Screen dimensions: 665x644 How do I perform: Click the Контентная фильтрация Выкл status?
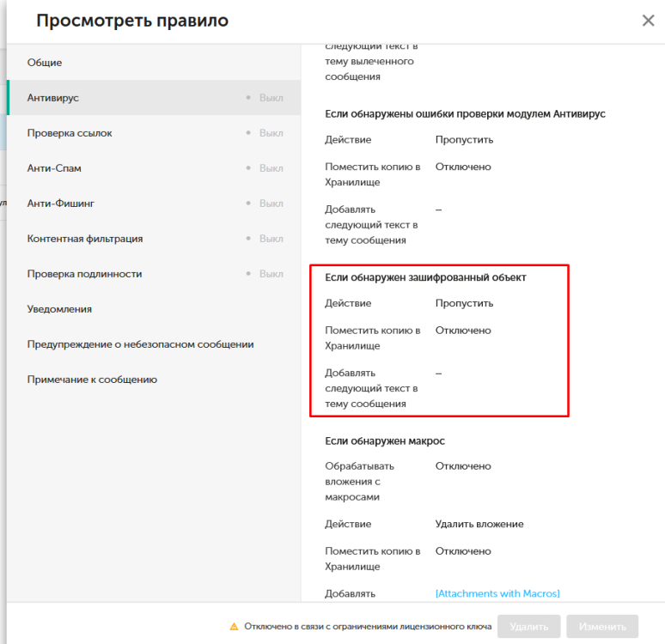pyautogui.click(x=271, y=239)
